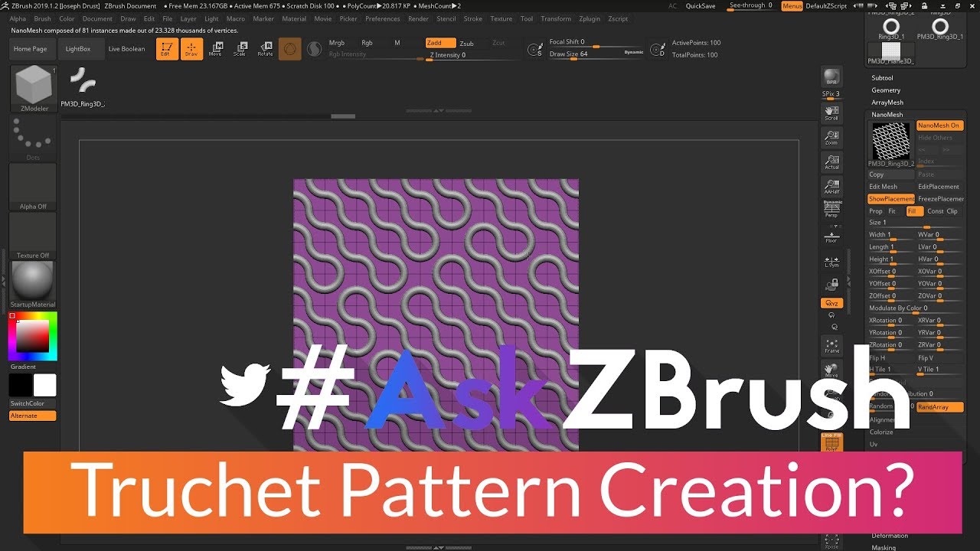Screen dimensions: 980x551
Task: Click the Actual size icon
Action: [831, 162]
